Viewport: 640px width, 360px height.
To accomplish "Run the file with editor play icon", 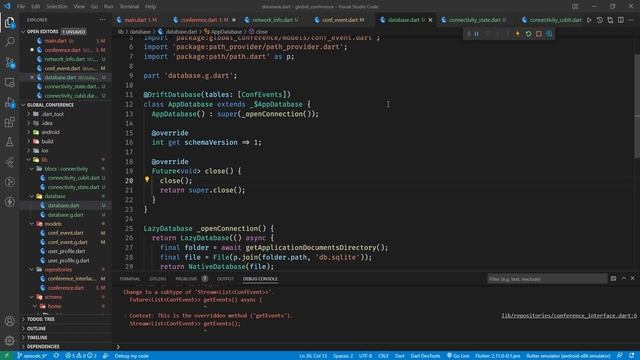I will click(589, 20).
